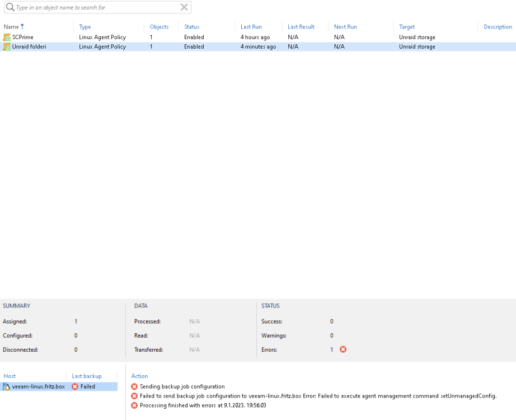The image size is (516, 420).
Task: Sort by Name column header
Action: pyautogui.click(x=11, y=27)
